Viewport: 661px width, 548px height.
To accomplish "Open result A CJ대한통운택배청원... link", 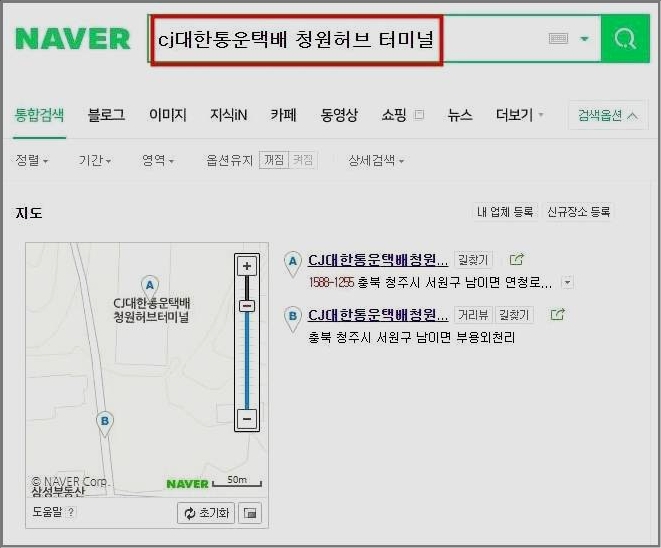I will (x=378, y=260).
